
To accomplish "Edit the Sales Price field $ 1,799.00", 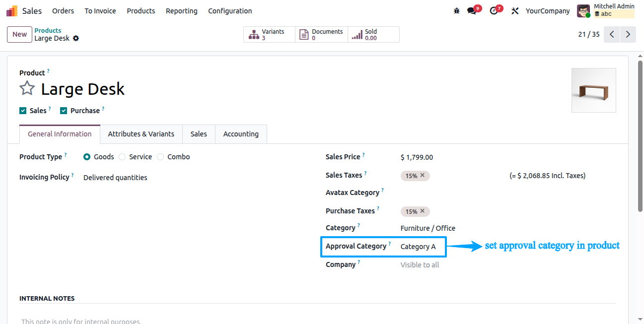I will 417,157.
